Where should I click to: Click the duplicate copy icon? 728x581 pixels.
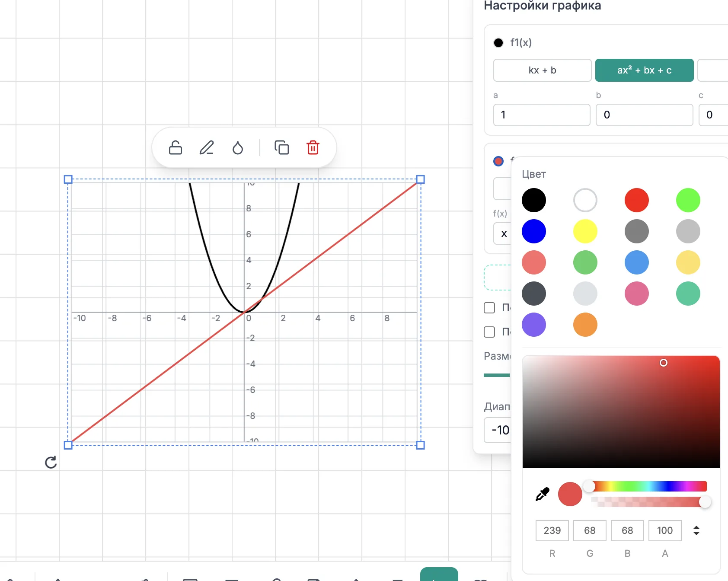pyautogui.click(x=282, y=148)
